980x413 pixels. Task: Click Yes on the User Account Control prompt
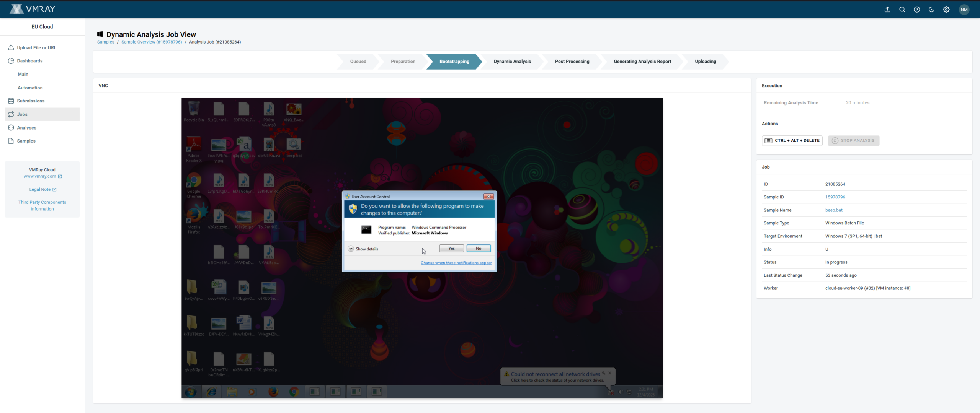(451, 248)
